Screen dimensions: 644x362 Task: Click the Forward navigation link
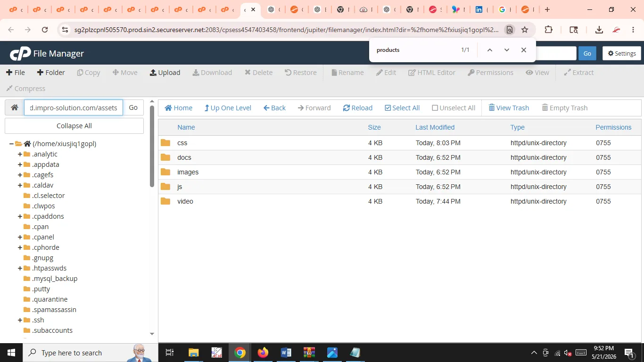[314, 108]
